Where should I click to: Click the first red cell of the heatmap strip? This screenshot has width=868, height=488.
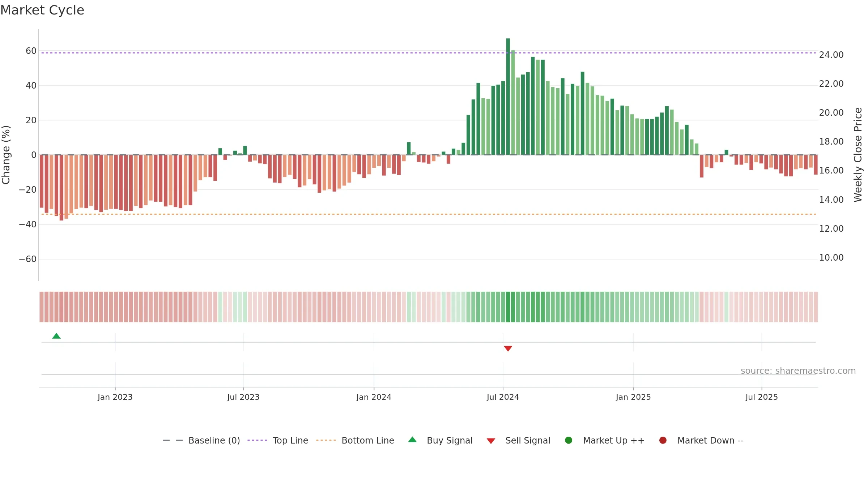pyautogui.click(x=42, y=307)
